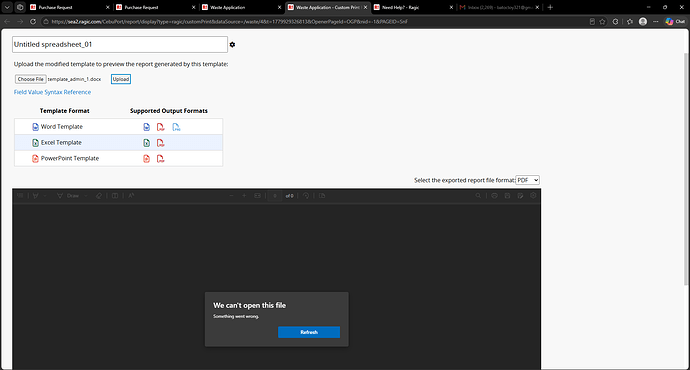Screen dimensions: 690x370
Task: Click PDF viewer page number box
Action: click(275, 196)
